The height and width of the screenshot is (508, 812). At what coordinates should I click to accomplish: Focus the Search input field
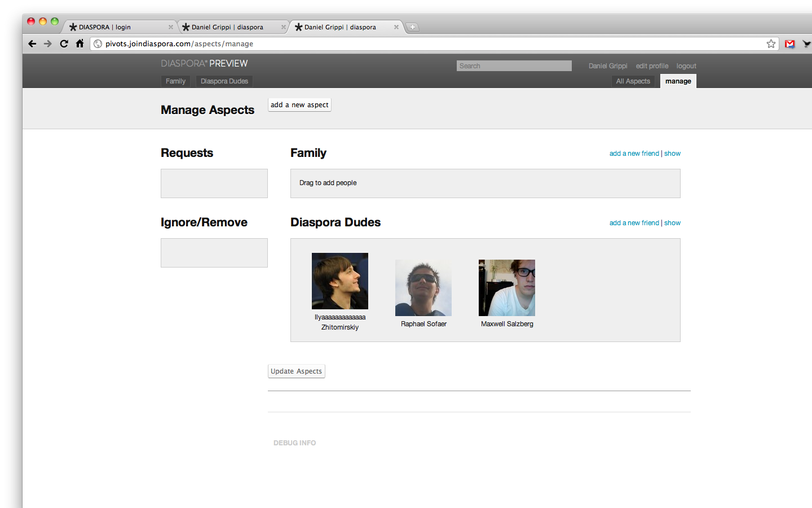coord(514,66)
